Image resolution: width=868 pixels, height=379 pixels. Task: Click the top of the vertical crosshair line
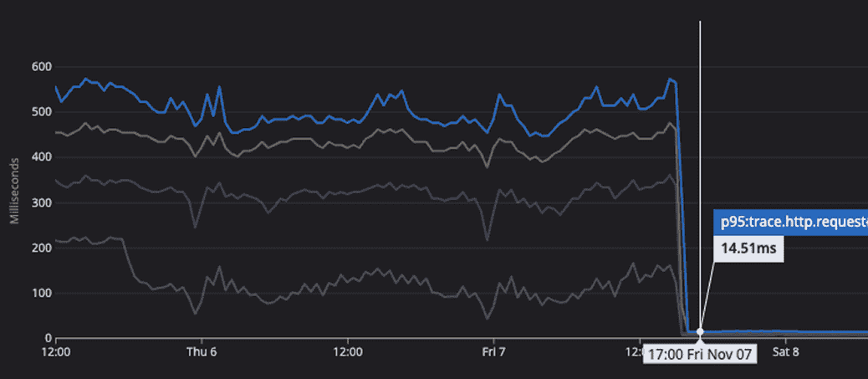[700, 23]
